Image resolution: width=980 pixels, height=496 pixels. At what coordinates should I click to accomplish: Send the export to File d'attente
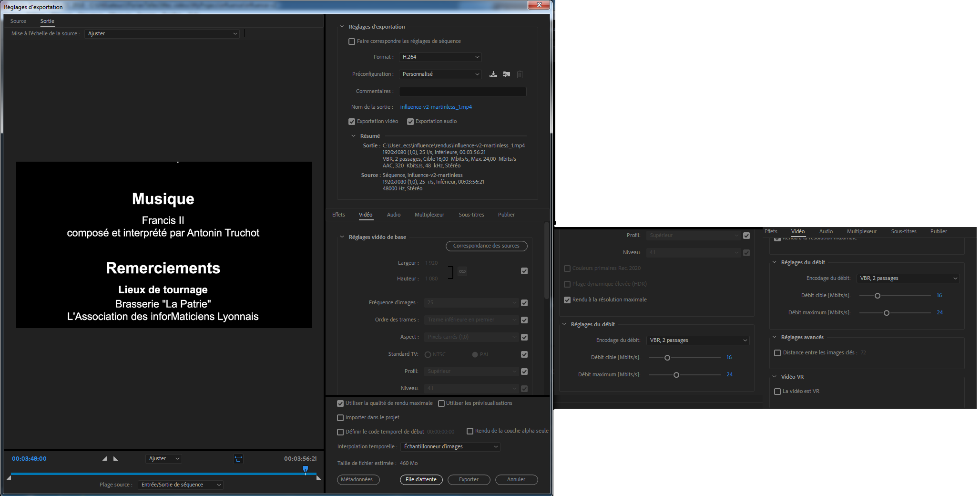click(x=421, y=480)
